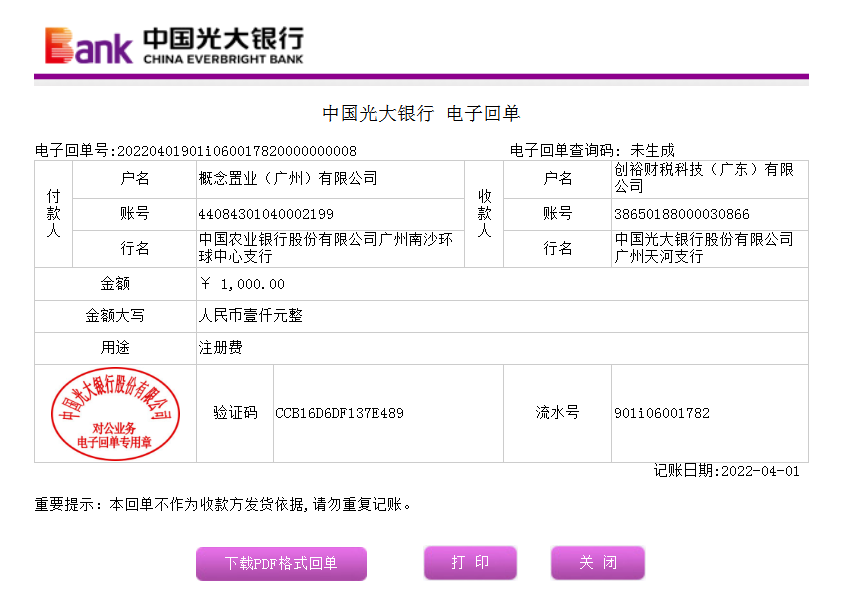Click the 收款人 row header cell
The width and height of the screenshot is (852, 593).
(x=484, y=214)
